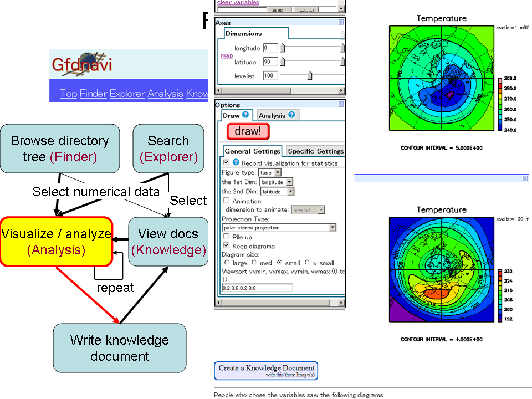Open the Analysis navigation link
The image size is (532, 399).
coord(165,93)
